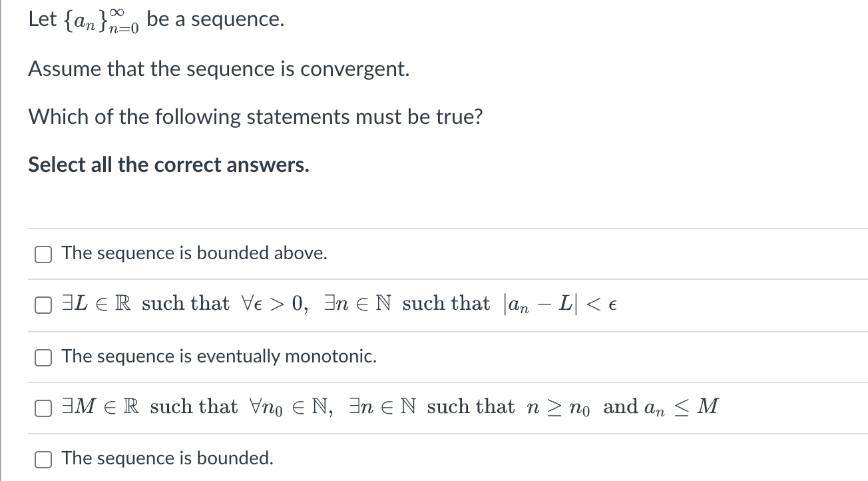Viewport: 868px width, 481px height.
Task: Click the 'Select all the correct answers' heading
Action: click(x=168, y=165)
